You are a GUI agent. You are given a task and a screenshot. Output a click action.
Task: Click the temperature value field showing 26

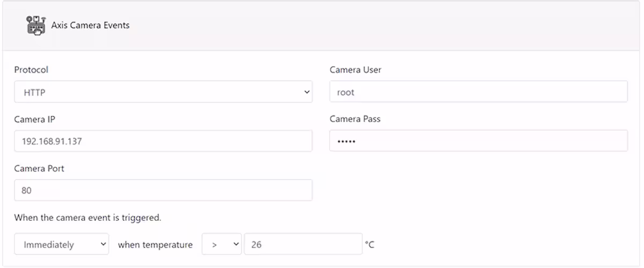click(303, 244)
